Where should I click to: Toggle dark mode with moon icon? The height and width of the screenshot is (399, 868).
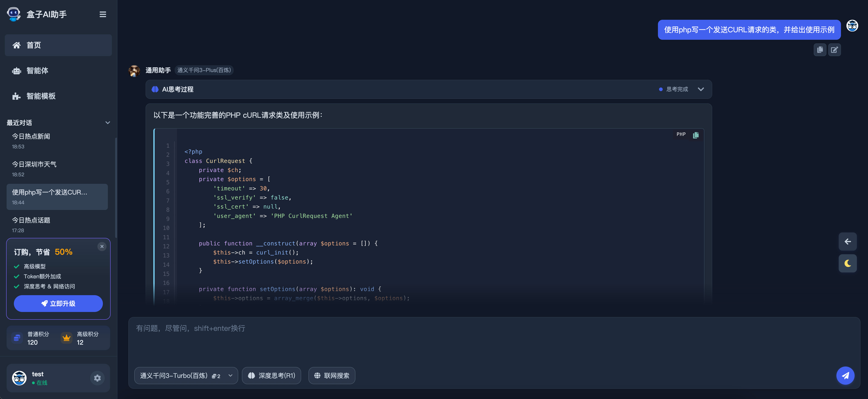tap(847, 264)
